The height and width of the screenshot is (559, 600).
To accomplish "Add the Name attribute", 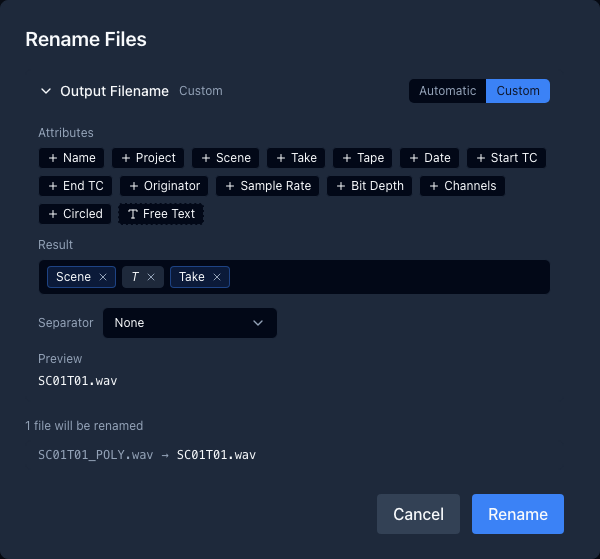I will (x=72, y=158).
